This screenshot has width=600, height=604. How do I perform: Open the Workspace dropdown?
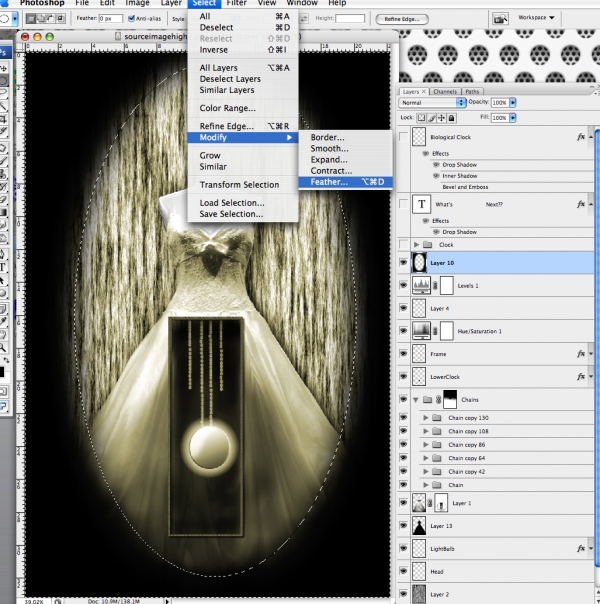click(x=536, y=18)
